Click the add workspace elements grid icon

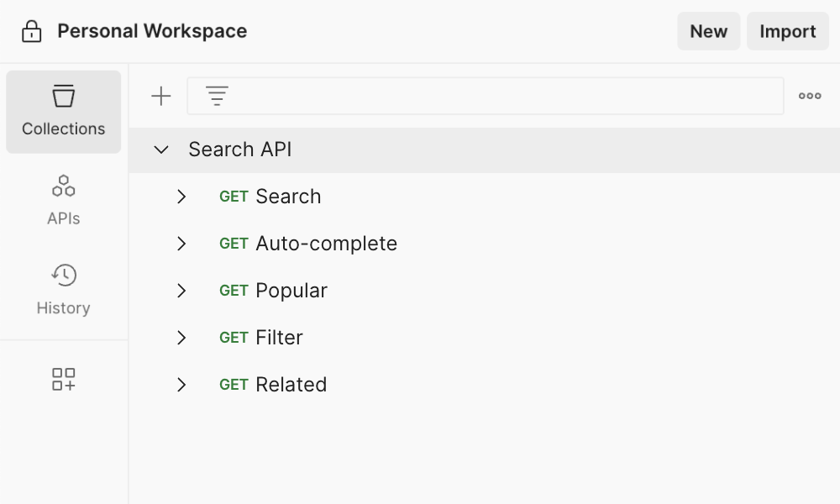pos(64,379)
